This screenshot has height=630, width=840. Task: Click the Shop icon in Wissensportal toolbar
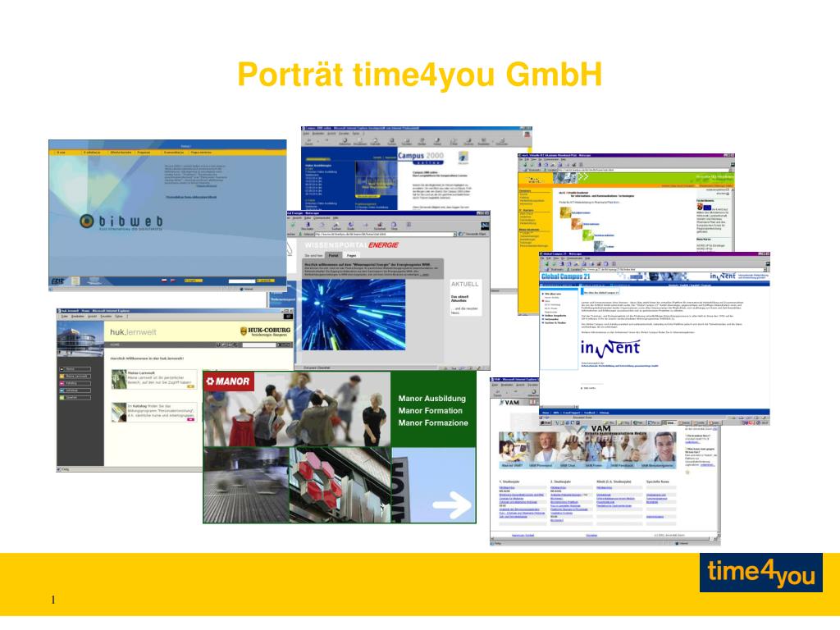[x=394, y=226]
